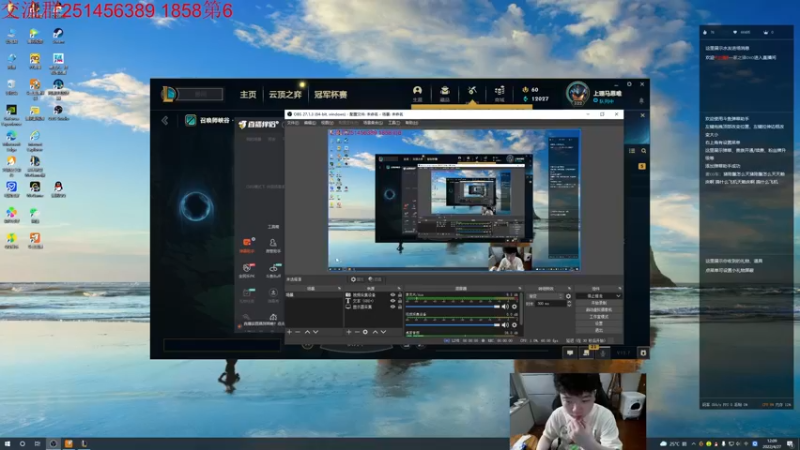Open the League store icon
The height and width of the screenshot is (450, 800).
(499, 92)
